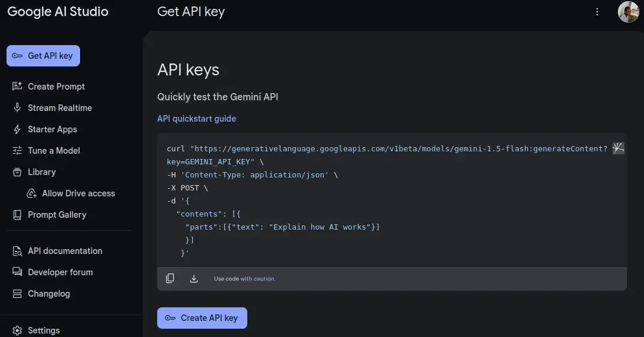Viewport: 644px width, 337px height.
Task: Visit the Developer forum
Action: tap(60, 272)
